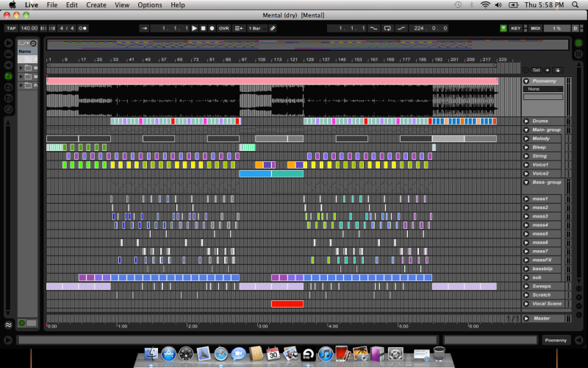The height and width of the screenshot is (368, 588).
Task: Click the Set locator button
Action: (x=537, y=70)
